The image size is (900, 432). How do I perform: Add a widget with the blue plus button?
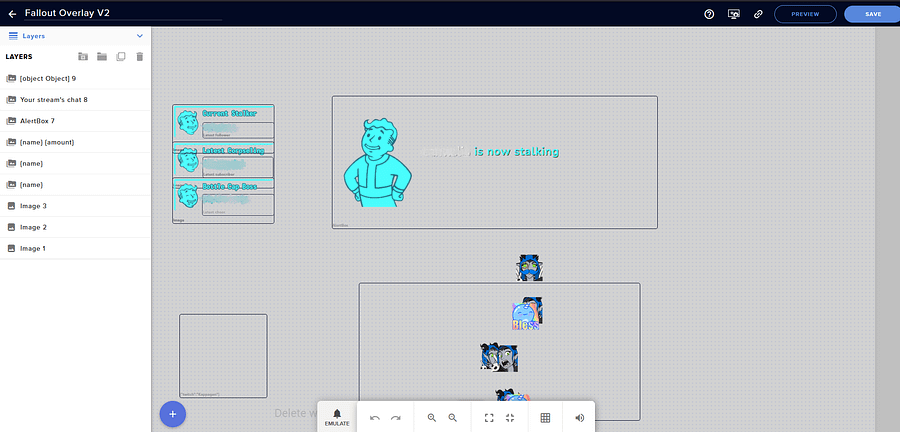pos(173,414)
